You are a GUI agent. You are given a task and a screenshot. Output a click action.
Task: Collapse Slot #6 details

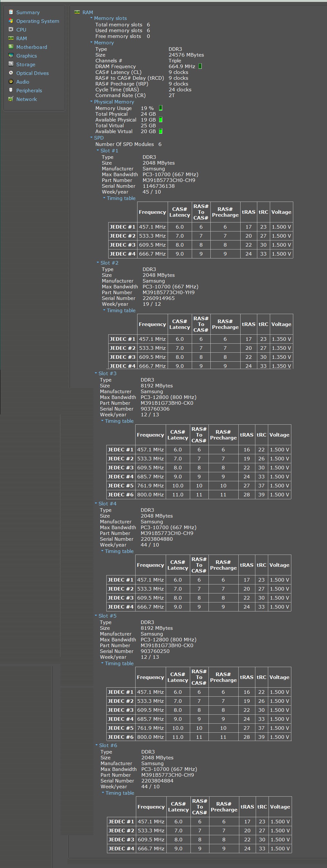coord(96,745)
